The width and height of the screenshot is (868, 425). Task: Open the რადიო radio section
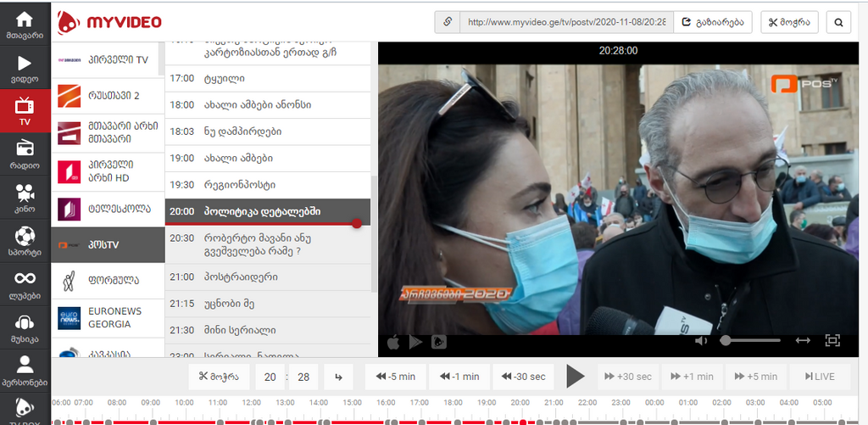25,154
